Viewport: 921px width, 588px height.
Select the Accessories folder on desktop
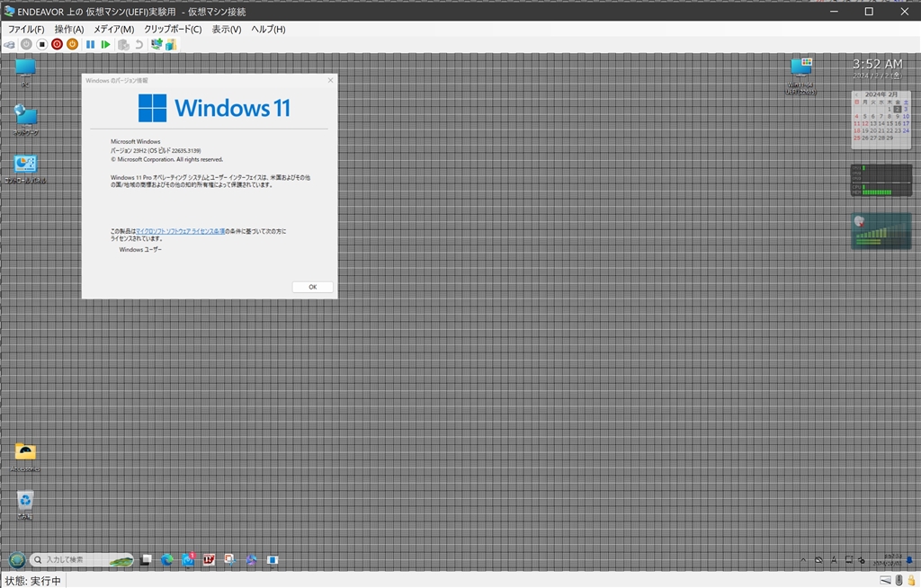[x=25, y=458]
